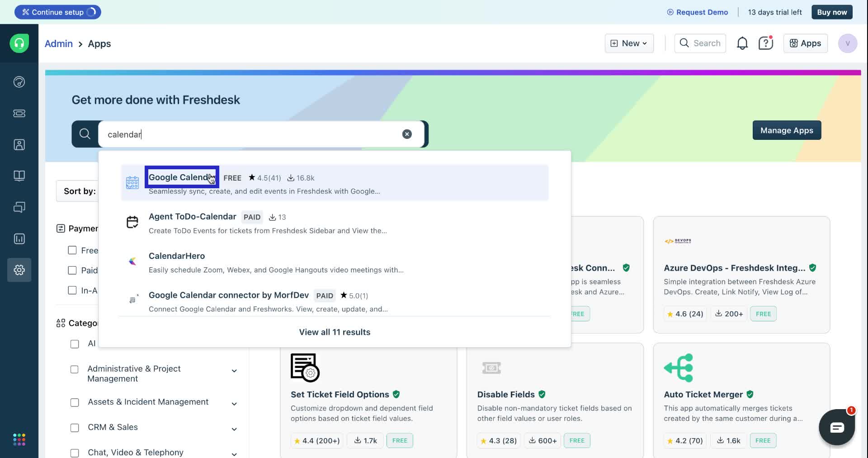Viewport: 868px width, 458px height.
Task: Click Set Ticket Field Options FREE badge
Action: pos(400,440)
